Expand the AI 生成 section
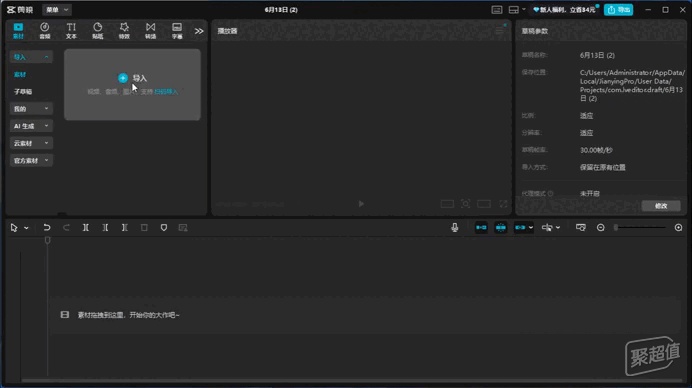692x388 pixels. tap(30, 126)
